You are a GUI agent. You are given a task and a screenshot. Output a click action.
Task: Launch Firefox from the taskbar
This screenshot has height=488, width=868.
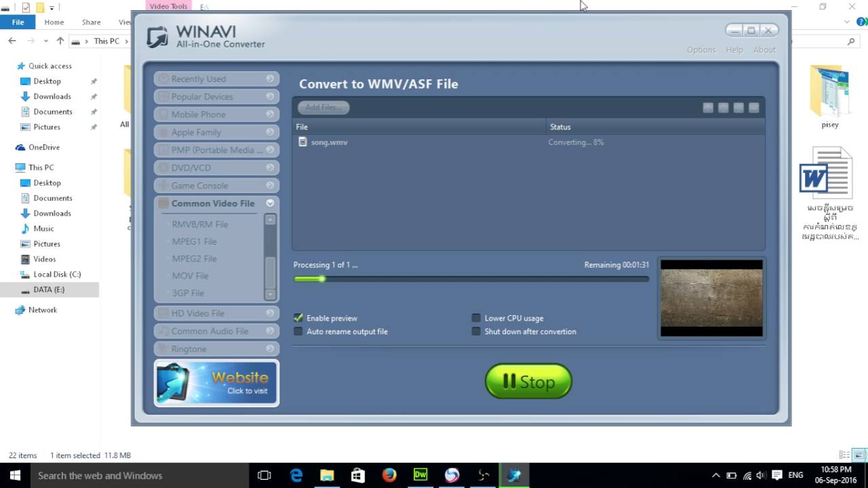point(389,475)
